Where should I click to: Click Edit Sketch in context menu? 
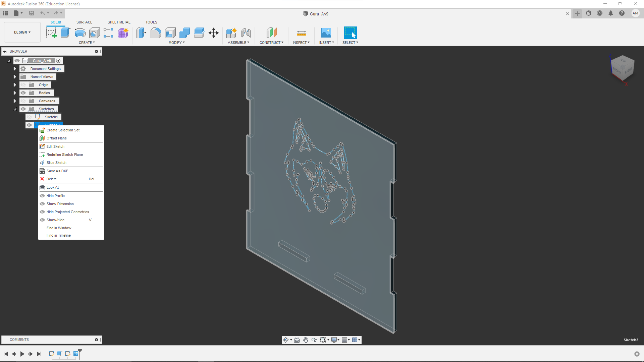[55, 146]
